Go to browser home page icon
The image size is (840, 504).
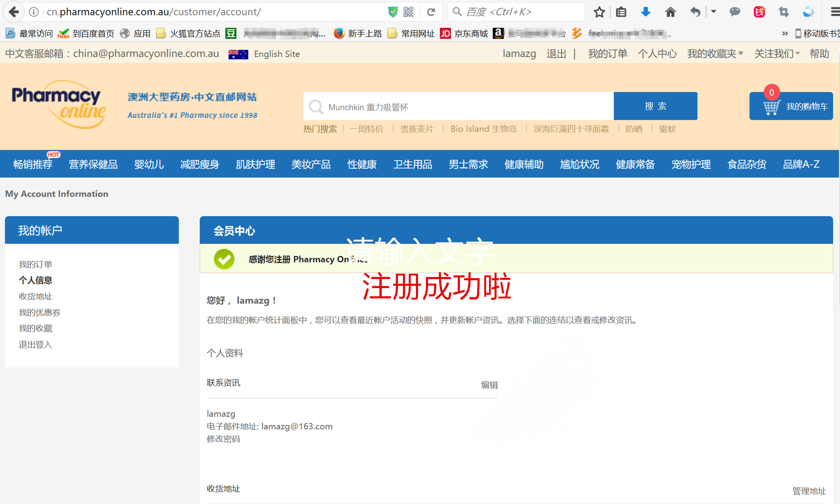(x=670, y=12)
